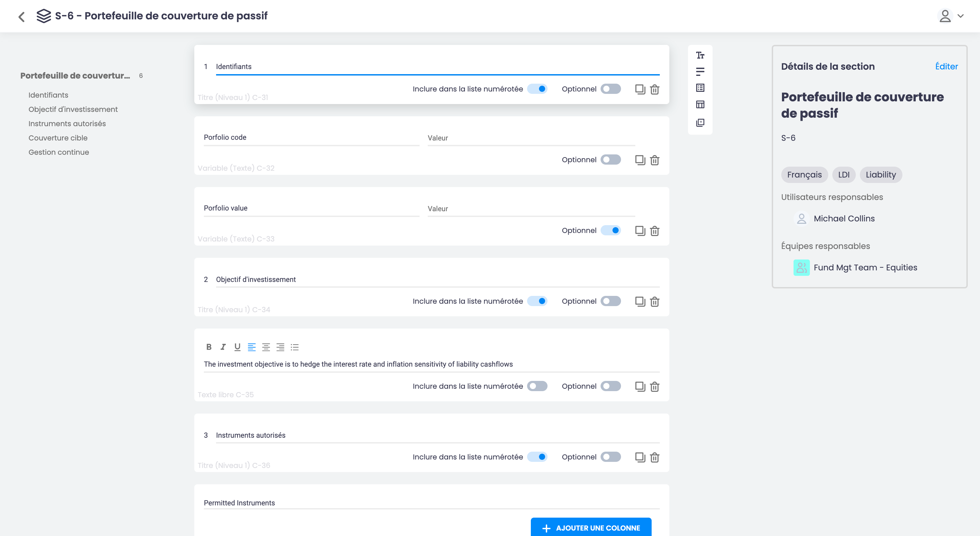The width and height of the screenshot is (980, 536).
Task: Open the Objectif d'investissement sidebar entry
Action: tap(73, 109)
